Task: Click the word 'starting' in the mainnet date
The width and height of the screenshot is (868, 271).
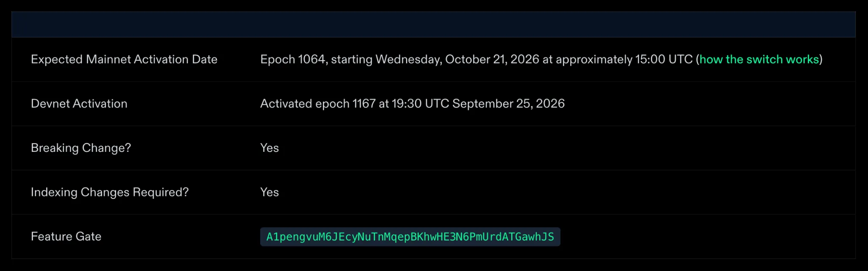Action: pos(351,60)
